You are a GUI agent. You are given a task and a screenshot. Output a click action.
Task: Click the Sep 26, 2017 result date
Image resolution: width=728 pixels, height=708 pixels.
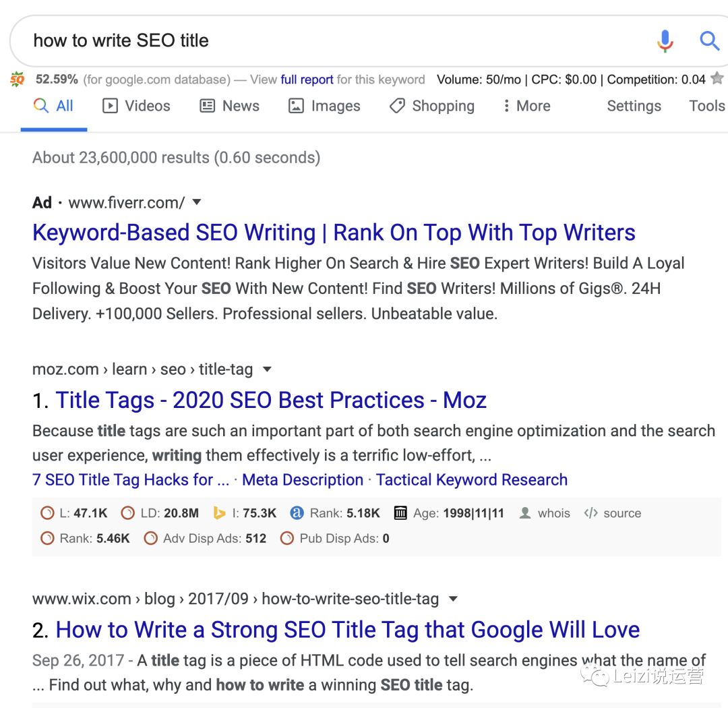[78, 660]
